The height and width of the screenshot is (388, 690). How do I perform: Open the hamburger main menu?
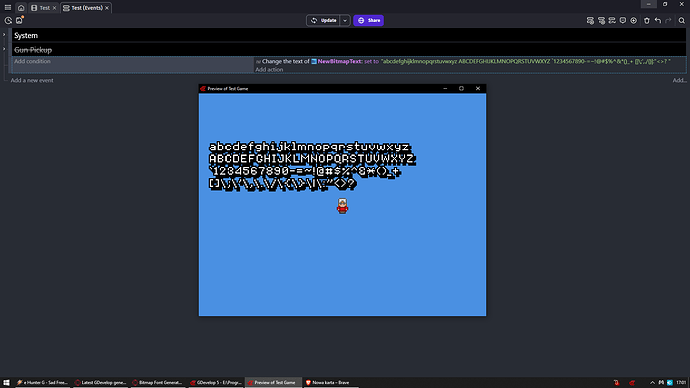[8, 7]
